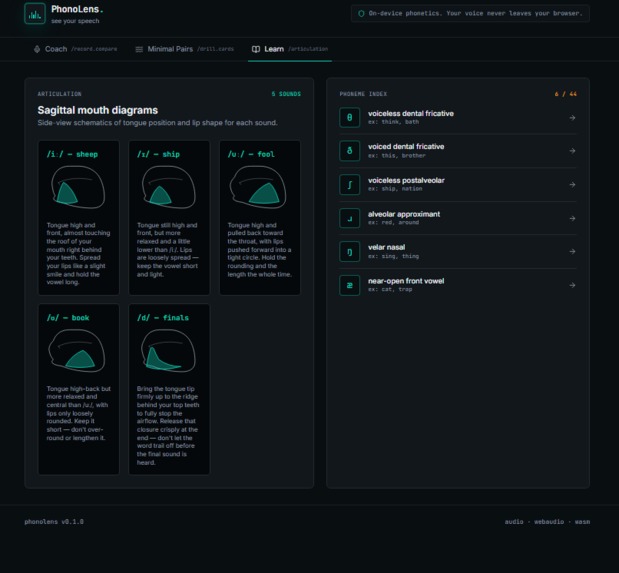This screenshot has width=619, height=573.
Task: Click the 'ARTICULATION' panel label
Action: pyautogui.click(x=60, y=94)
